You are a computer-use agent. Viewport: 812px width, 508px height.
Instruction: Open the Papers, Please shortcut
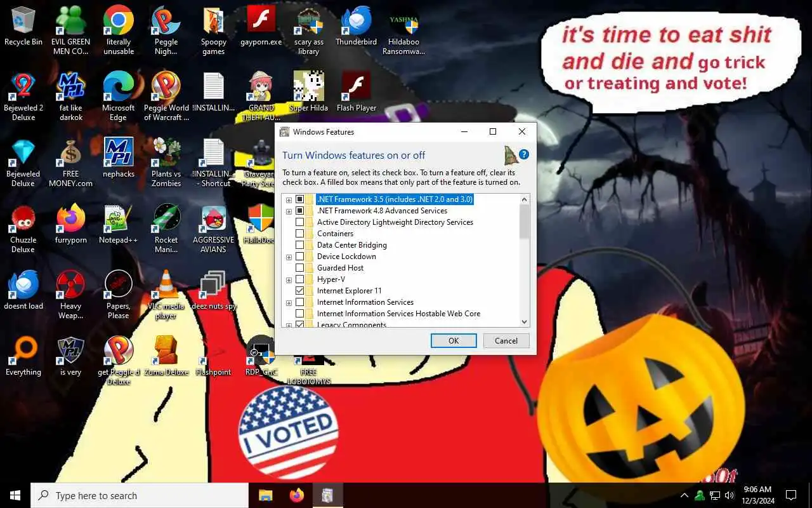pyautogui.click(x=118, y=295)
